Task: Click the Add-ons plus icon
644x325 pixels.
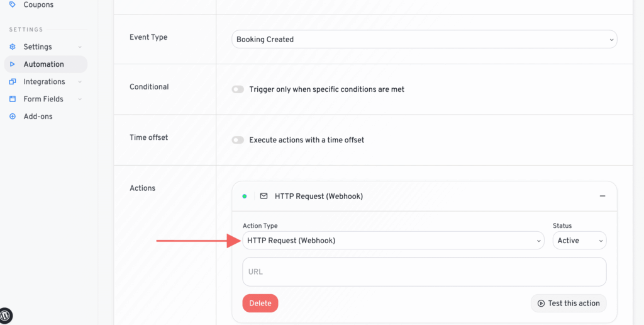Action: (x=13, y=117)
